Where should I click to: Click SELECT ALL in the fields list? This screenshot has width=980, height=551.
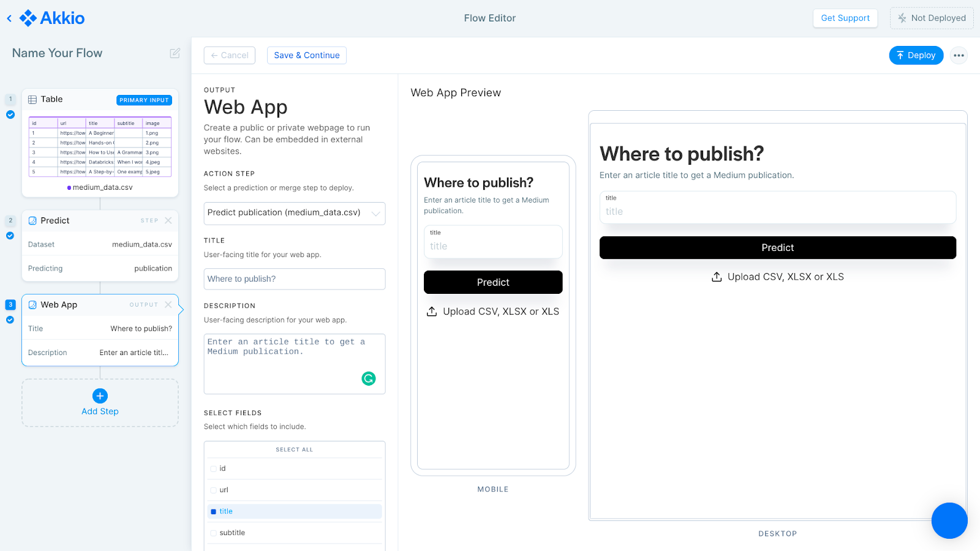(x=294, y=449)
